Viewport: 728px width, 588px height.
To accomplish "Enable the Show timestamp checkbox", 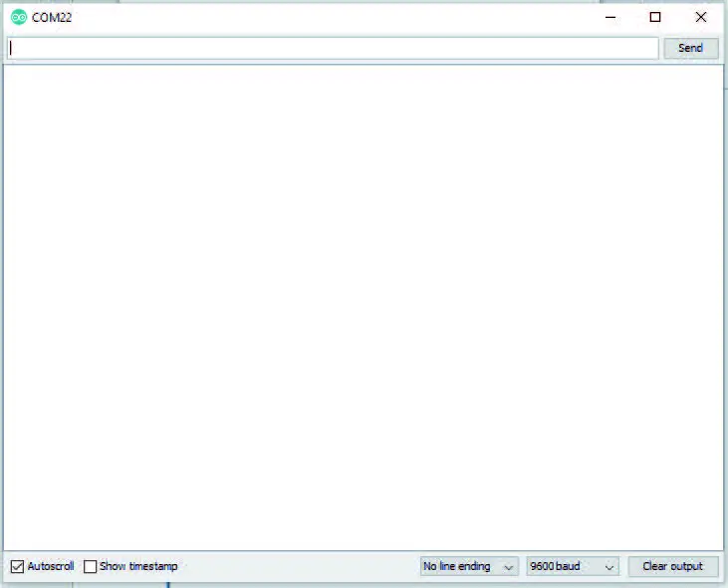I will (90, 567).
